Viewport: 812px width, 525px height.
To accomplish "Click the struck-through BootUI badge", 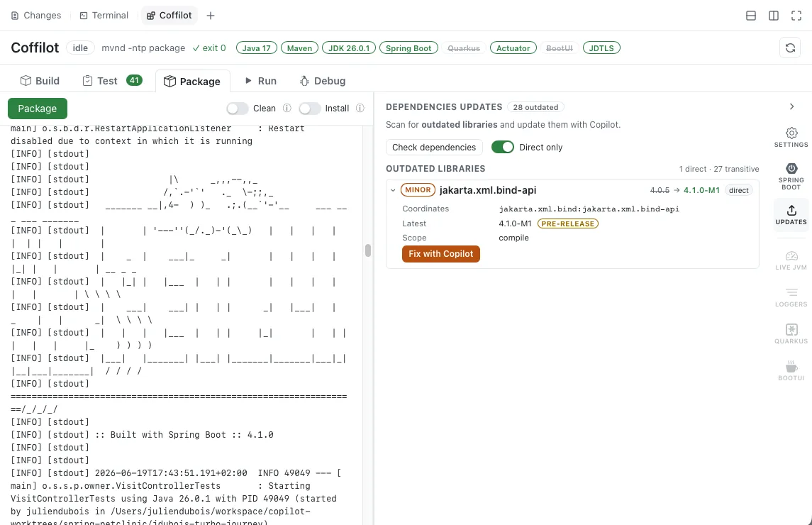I will click(560, 48).
